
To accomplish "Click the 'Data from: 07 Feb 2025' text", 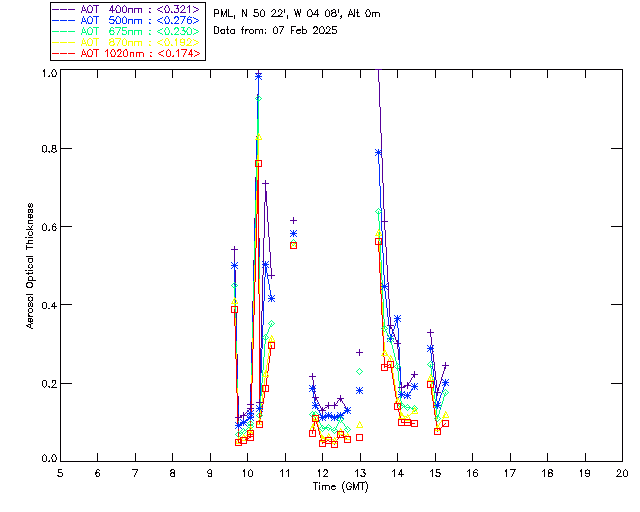I will pyautogui.click(x=276, y=31).
